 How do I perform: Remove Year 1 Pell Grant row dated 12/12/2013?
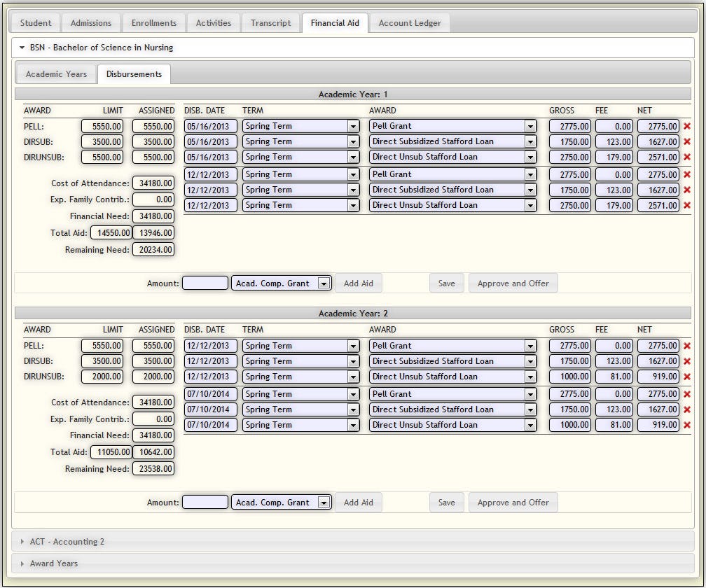click(686, 175)
